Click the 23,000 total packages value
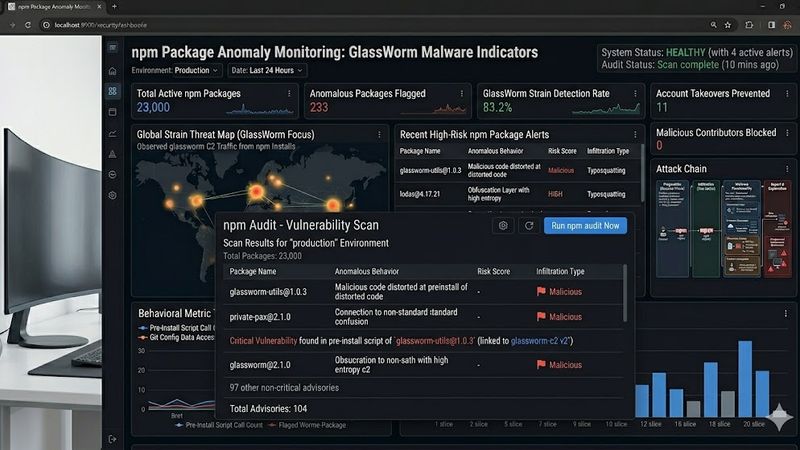 153,107
